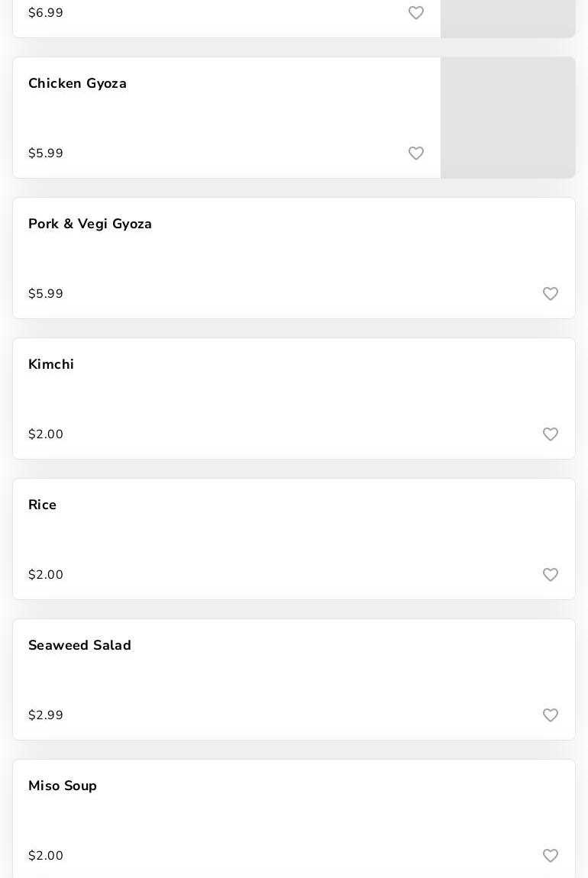Add Kimchi to favorites via heart icon
This screenshot has height=878, width=588.
[551, 434]
